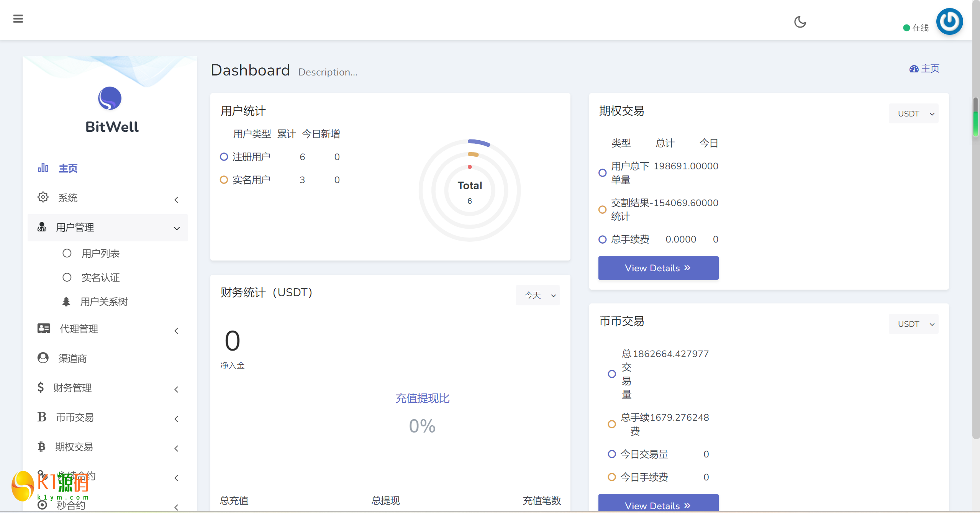Viewport: 980px width, 513px height.
Task: Open the 今天 period dropdown
Action: pos(538,295)
